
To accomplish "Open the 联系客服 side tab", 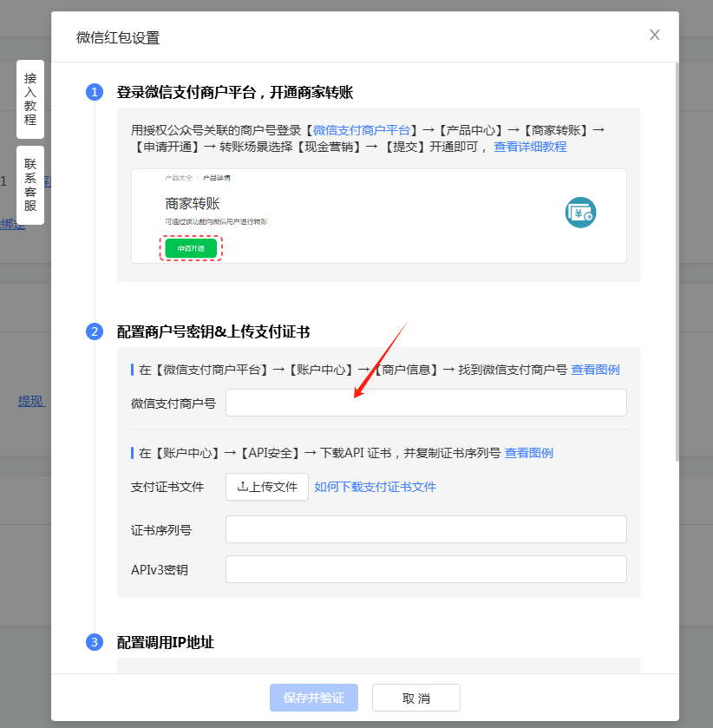I will pos(30,185).
